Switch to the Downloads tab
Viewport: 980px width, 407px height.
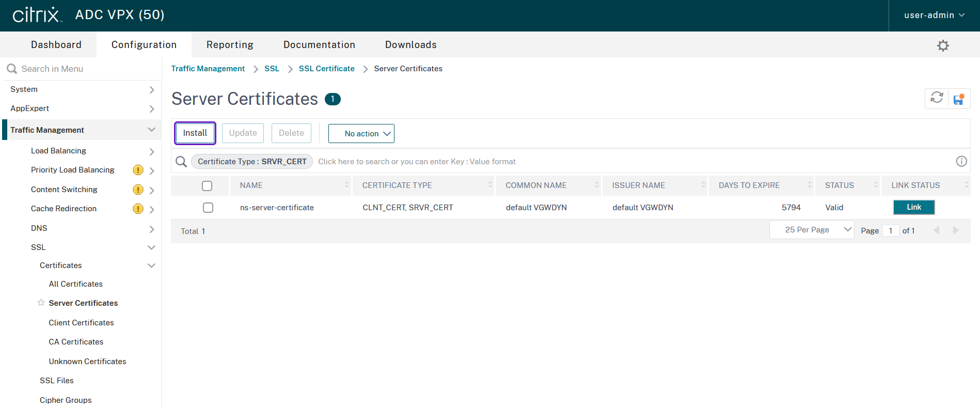tap(411, 45)
